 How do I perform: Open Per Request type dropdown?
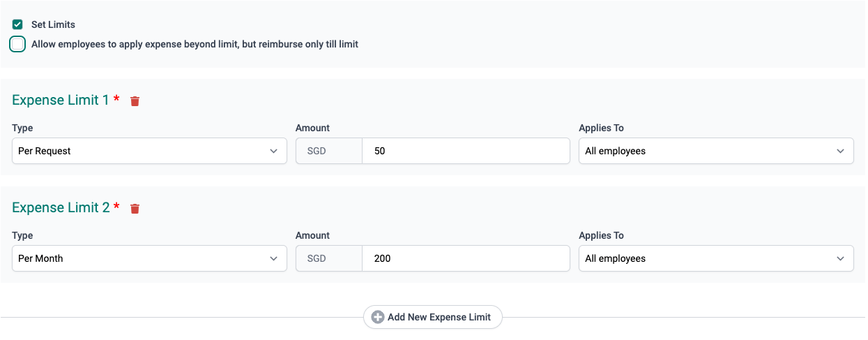tap(149, 151)
